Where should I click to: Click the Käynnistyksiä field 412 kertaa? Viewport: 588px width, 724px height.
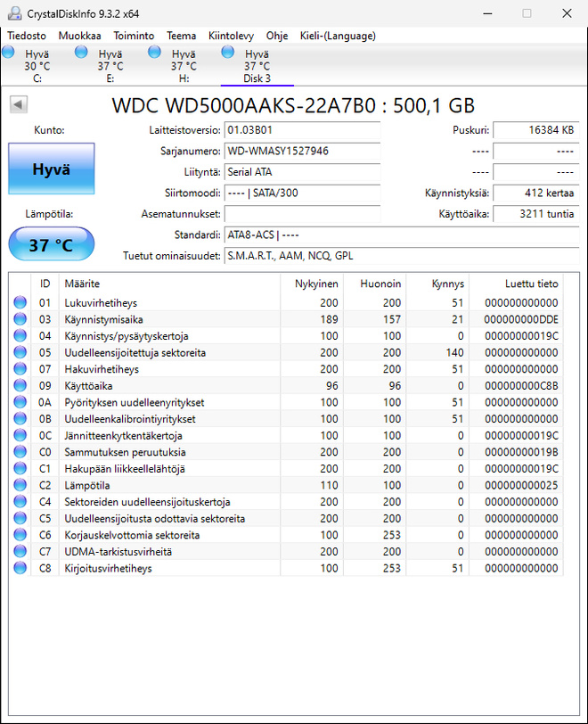pyautogui.click(x=535, y=193)
